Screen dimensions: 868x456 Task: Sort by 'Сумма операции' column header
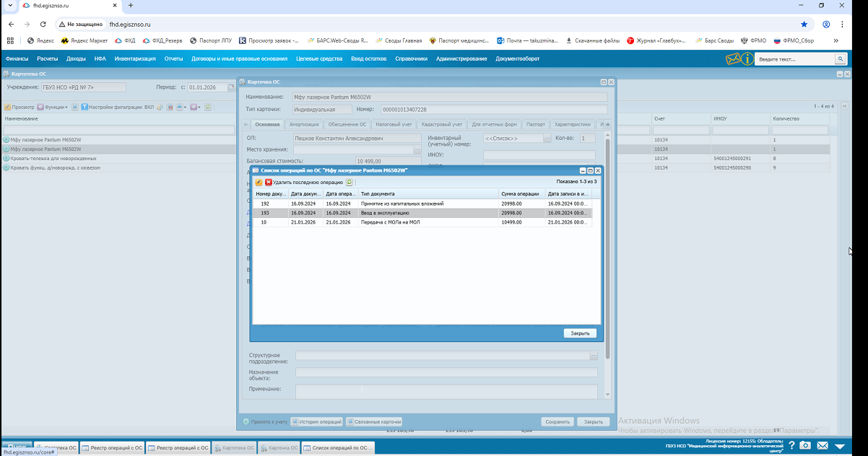pyautogui.click(x=521, y=193)
